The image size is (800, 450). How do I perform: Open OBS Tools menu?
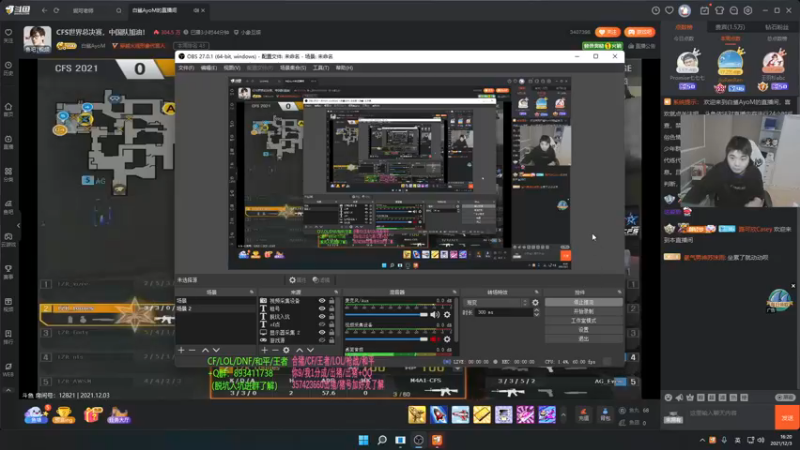coord(320,68)
